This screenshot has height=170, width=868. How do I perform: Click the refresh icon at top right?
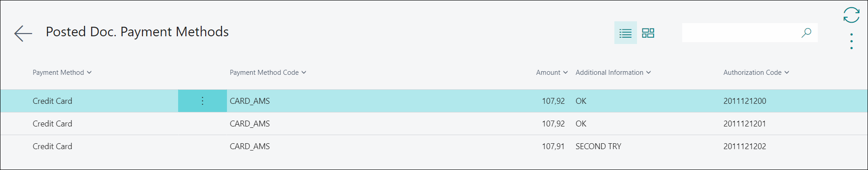point(851,15)
